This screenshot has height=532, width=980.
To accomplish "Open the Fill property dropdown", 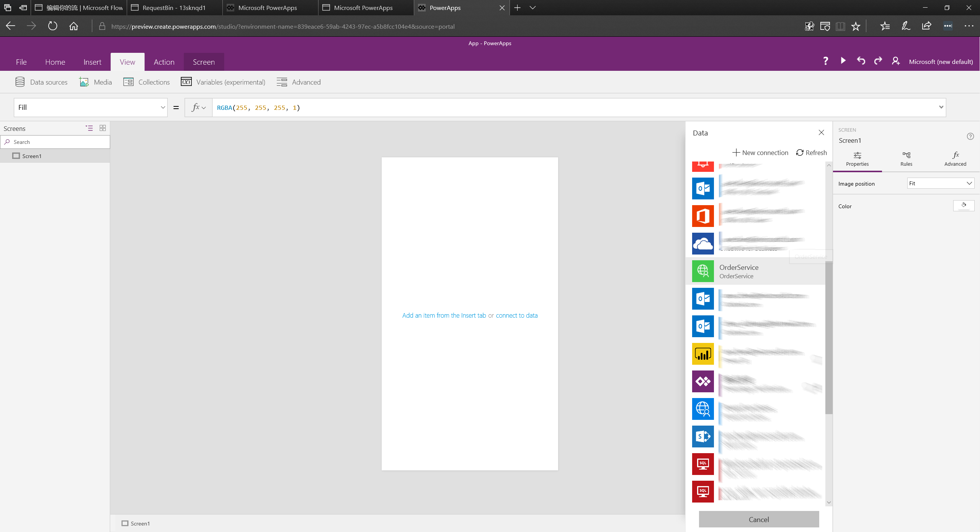I will tap(162, 107).
